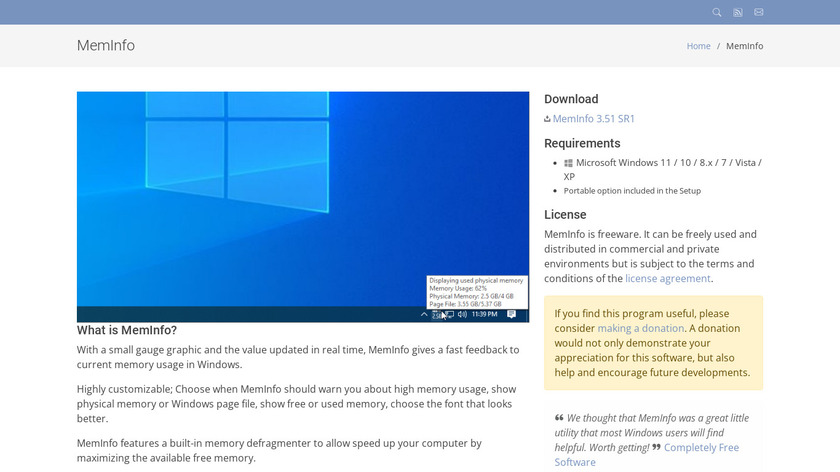Click the MemInfo desktop screenshot image

click(x=303, y=207)
